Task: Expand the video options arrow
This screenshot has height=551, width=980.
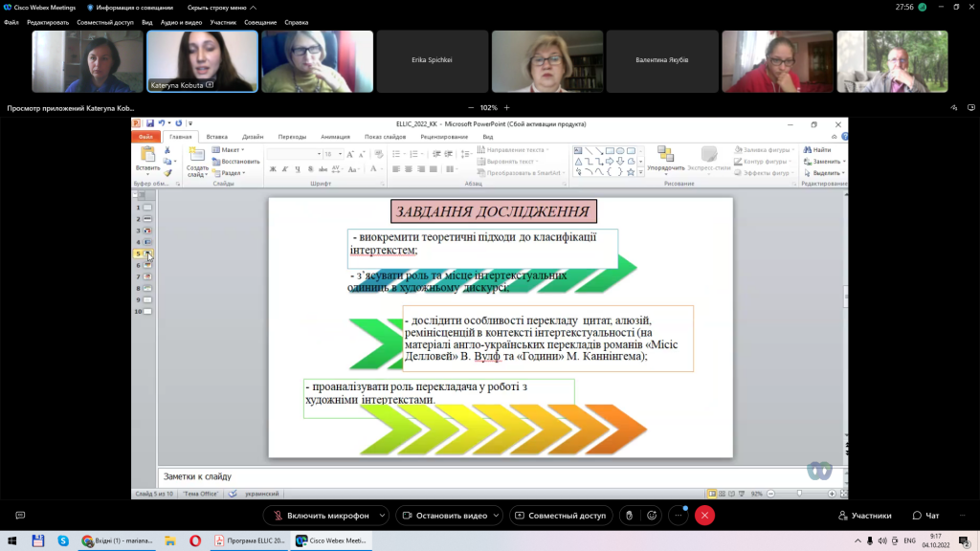Action: (497, 516)
